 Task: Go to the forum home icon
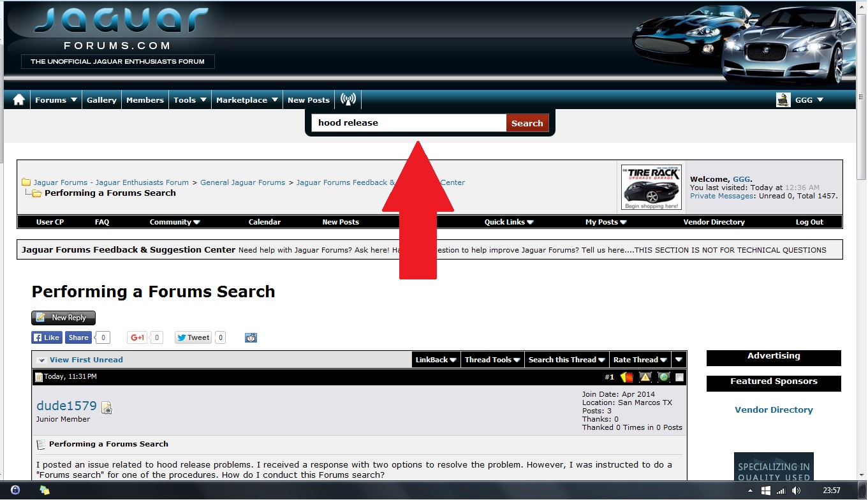pyautogui.click(x=19, y=100)
